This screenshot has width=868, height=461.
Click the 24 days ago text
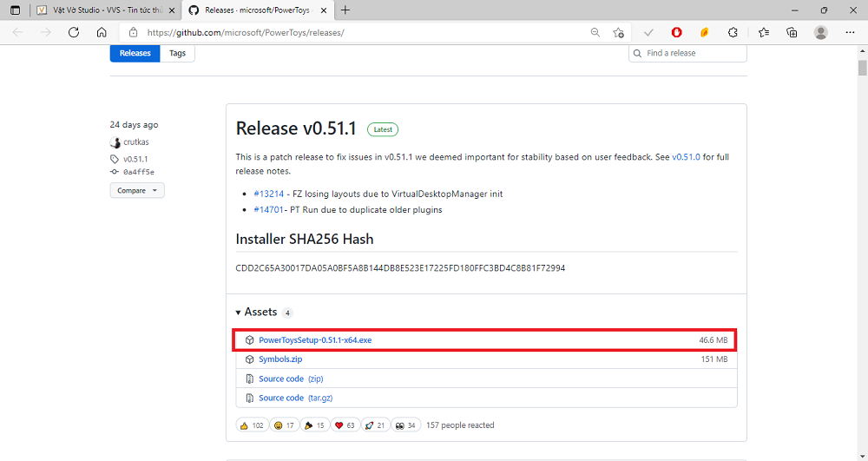tap(134, 124)
